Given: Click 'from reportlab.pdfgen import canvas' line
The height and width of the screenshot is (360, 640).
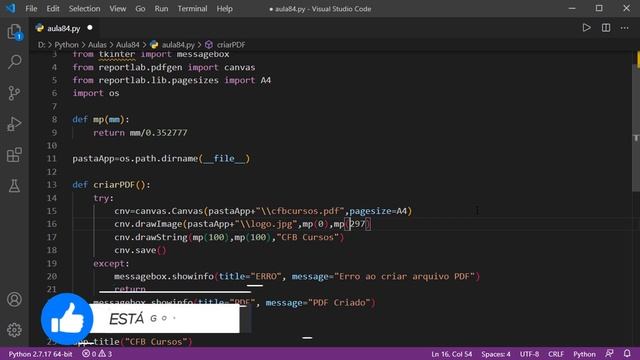Looking at the screenshot, I should (x=164, y=67).
